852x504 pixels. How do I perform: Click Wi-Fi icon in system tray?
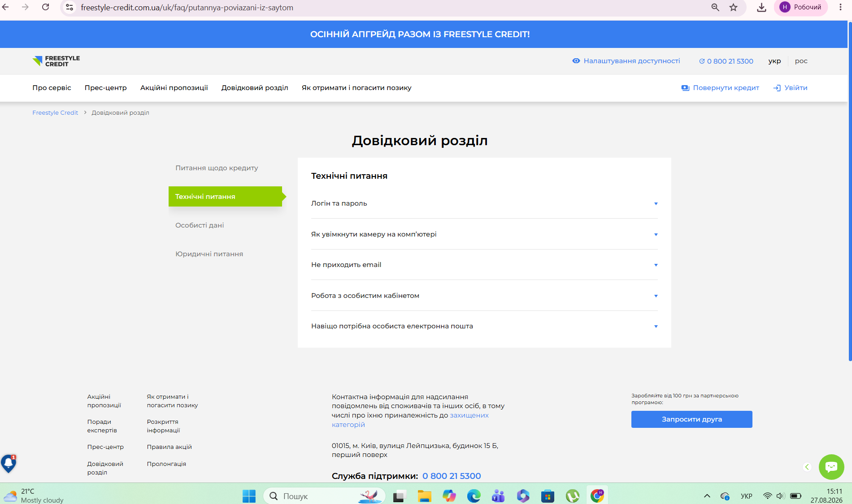767,496
